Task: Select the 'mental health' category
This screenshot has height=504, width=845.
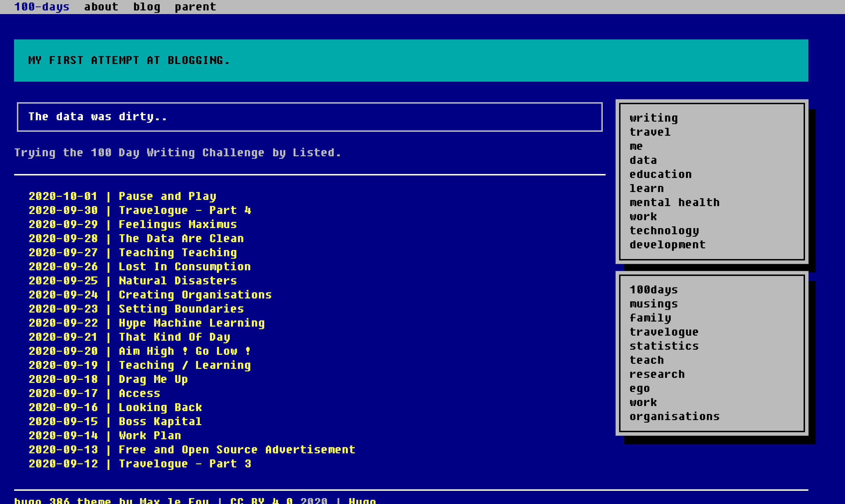Action: pos(674,202)
